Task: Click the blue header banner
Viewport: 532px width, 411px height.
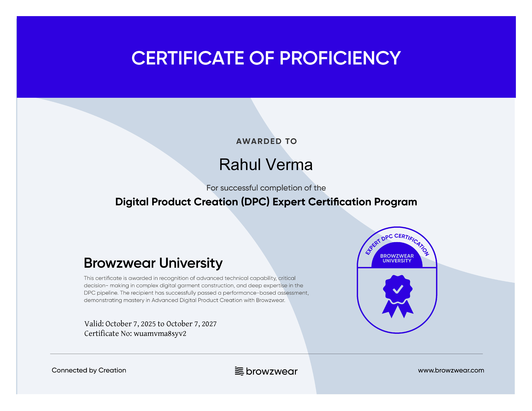Action: coord(266,57)
